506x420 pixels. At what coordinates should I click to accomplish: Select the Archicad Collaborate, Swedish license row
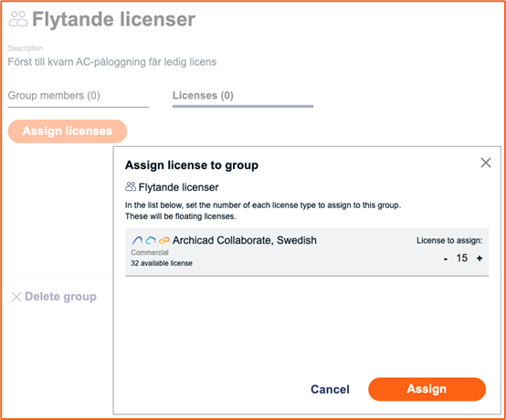tap(307, 252)
